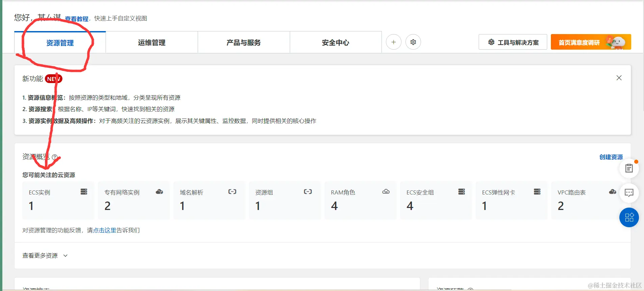The height and width of the screenshot is (291, 644).
Task: Click the ECS安全组 card label
Action: (x=420, y=192)
